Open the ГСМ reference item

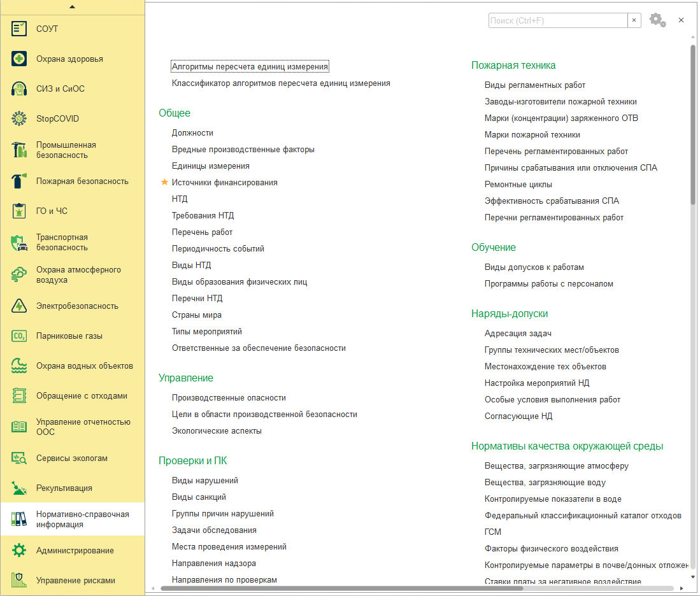493,532
